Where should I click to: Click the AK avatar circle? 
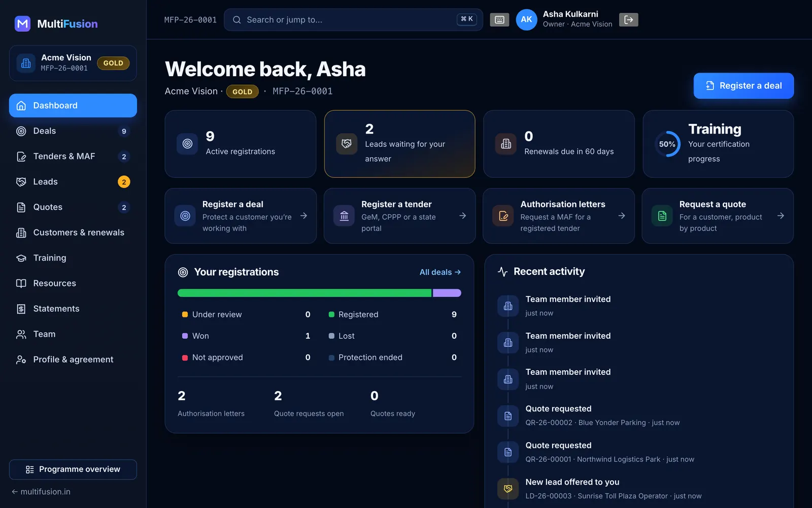(x=526, y=19)
